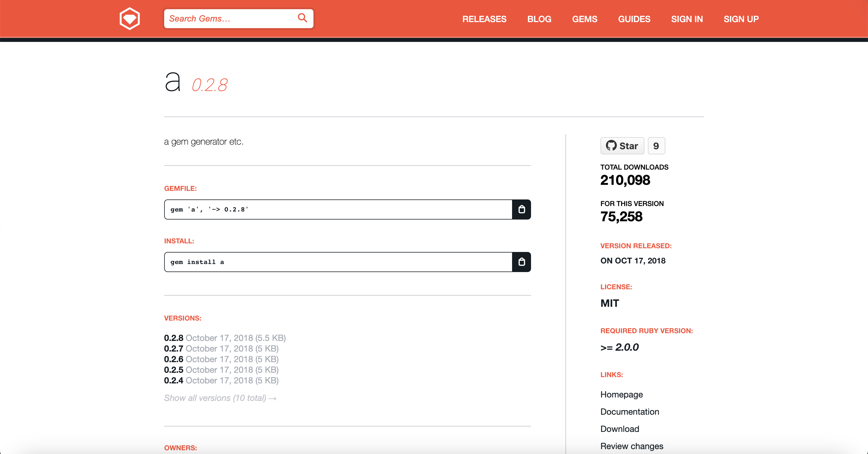
Task: Open version 0.2.6 link
Action: tap(174, 359)
